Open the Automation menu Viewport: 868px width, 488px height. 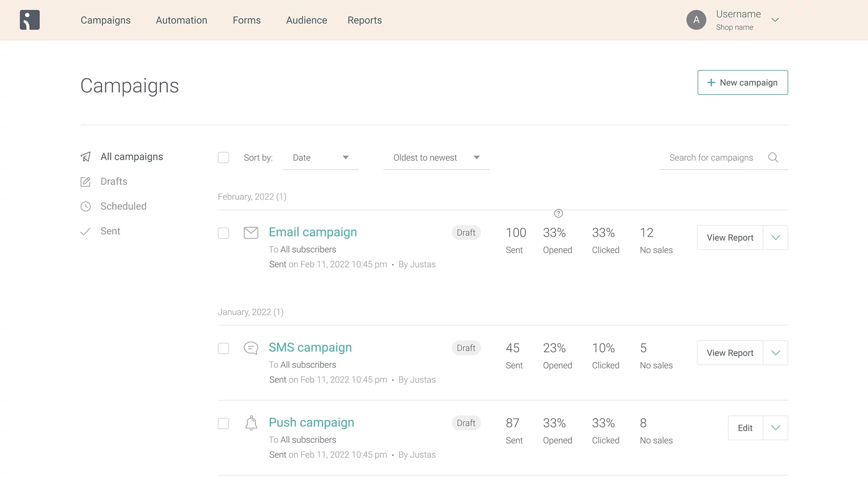pos(181,20)
